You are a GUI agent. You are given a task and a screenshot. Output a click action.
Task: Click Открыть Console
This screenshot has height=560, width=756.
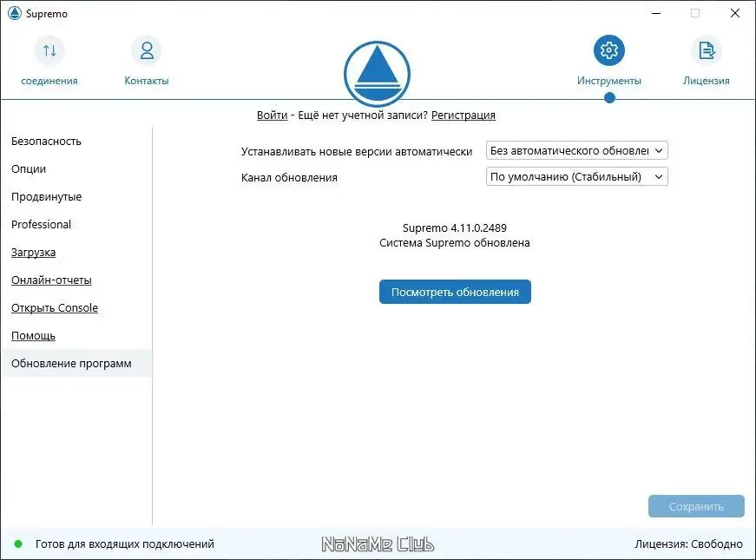tap(55, 307)
